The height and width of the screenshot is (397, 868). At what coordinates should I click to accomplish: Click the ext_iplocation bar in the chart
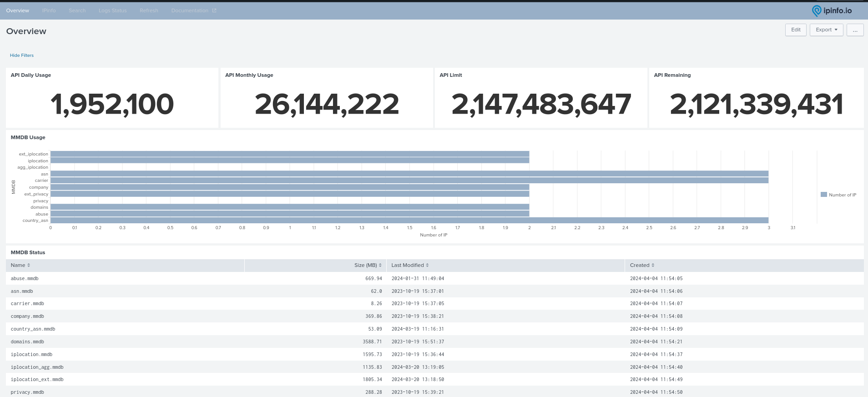tap(290, 154)
